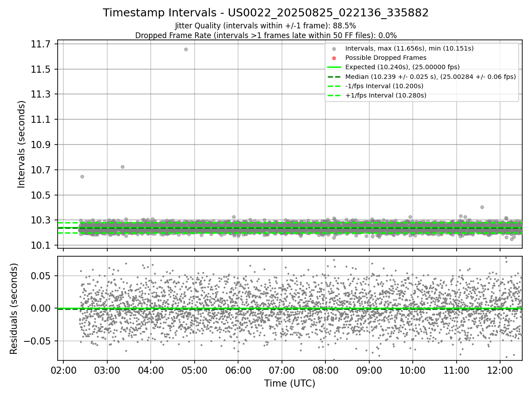Click the 03:00 time tick label
This screenshot has width=532, height=399.
107,370
